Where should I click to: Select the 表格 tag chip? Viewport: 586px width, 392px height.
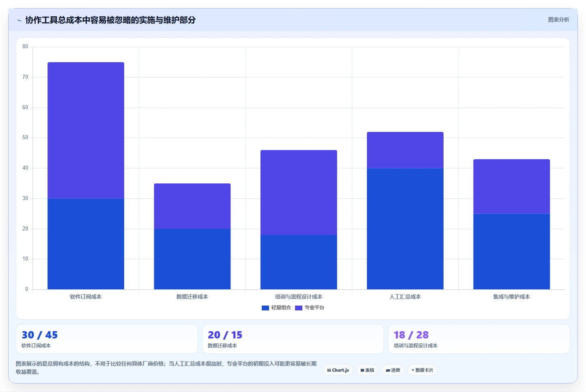[x=367, y=370]
